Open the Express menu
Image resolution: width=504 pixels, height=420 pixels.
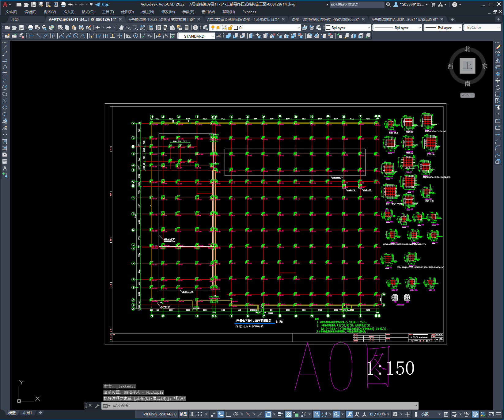(x=249, y=12)
